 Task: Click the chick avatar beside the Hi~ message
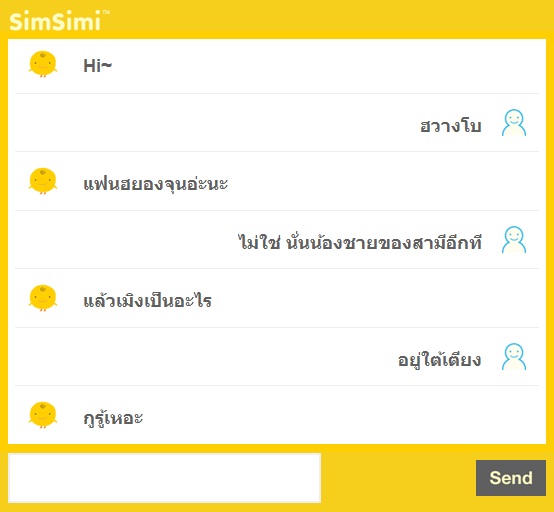[43, 64]
